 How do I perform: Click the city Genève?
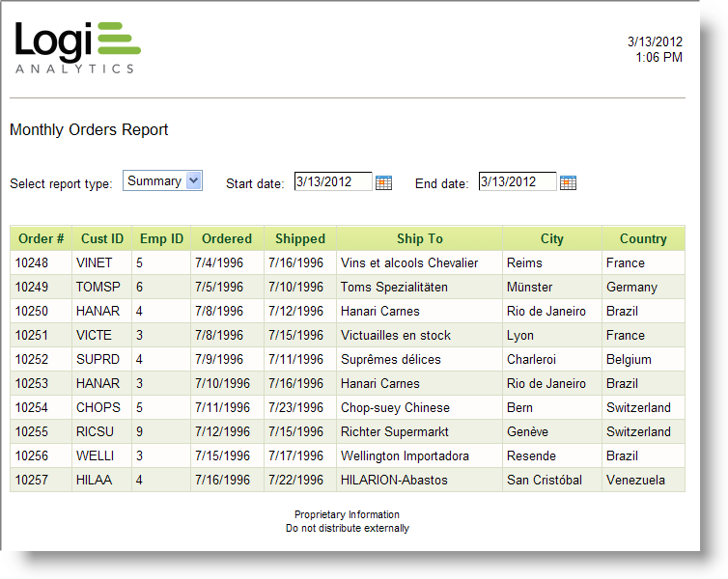pos(527,431)
